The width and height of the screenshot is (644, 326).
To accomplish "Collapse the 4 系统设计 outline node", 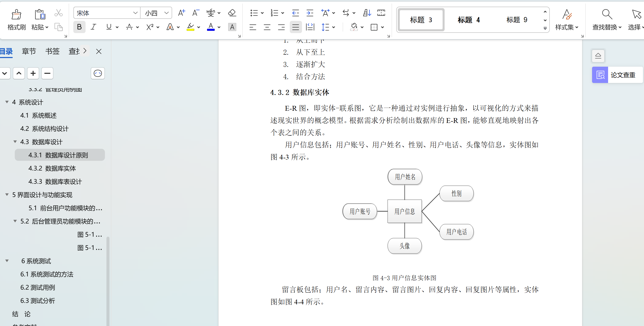I will pyautogui.click(x=7, y=102).
